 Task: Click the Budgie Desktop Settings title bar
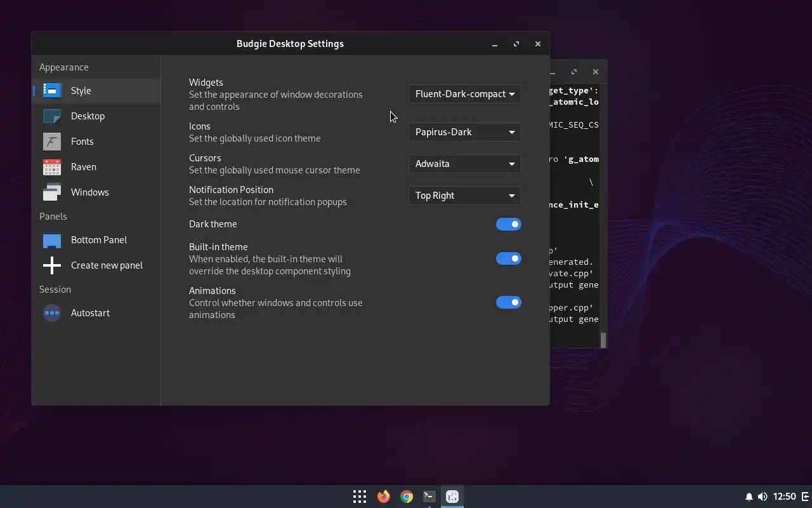pyautogui.click(x=290, y=44)
